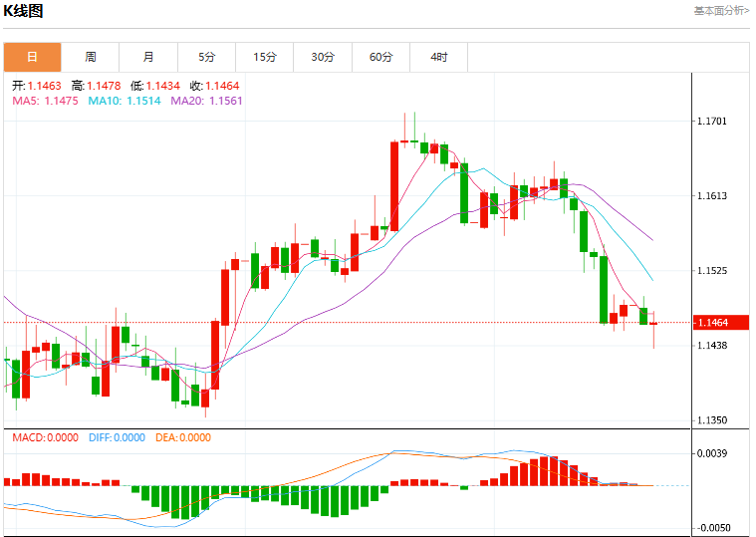Click the MA10 indicator label
The width and height of the screenshot is (756, 537).
coord(125,101)
